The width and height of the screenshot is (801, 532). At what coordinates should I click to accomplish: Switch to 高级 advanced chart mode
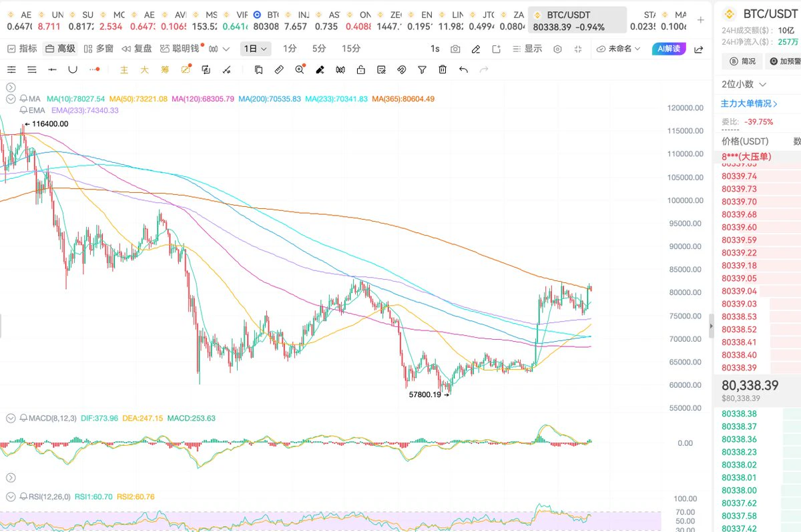(60, 49)
